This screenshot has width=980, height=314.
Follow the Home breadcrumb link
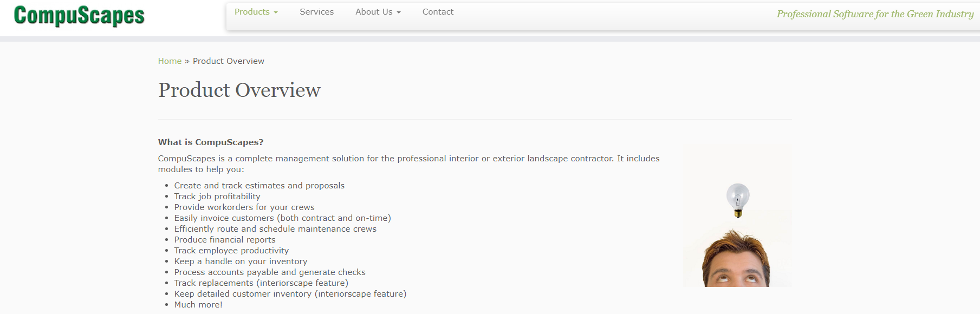(x=170, y=61)
